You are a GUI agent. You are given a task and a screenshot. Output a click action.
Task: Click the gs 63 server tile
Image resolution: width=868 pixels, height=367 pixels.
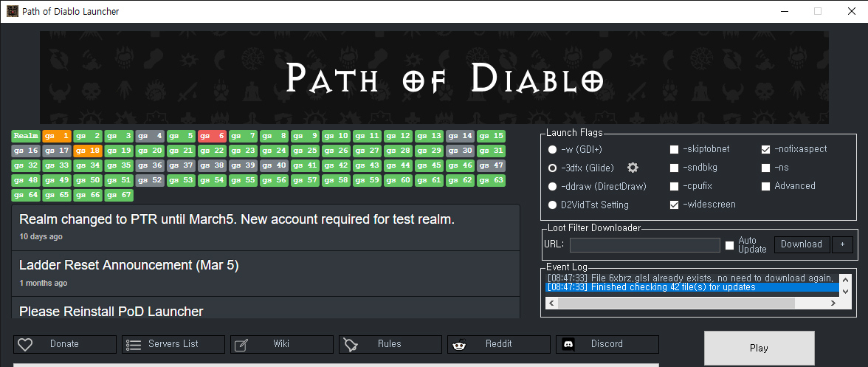click(491, 180)
